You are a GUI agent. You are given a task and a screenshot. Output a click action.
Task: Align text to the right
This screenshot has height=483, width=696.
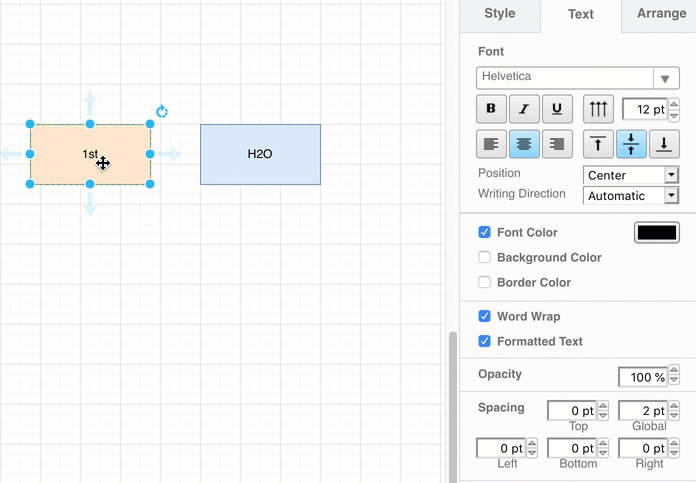pos(557,144)
